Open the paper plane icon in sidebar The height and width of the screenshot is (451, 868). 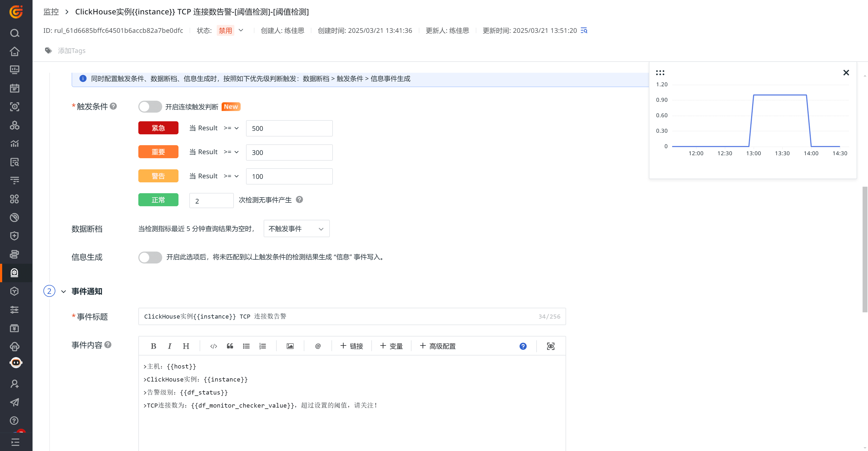coord(14,402)
